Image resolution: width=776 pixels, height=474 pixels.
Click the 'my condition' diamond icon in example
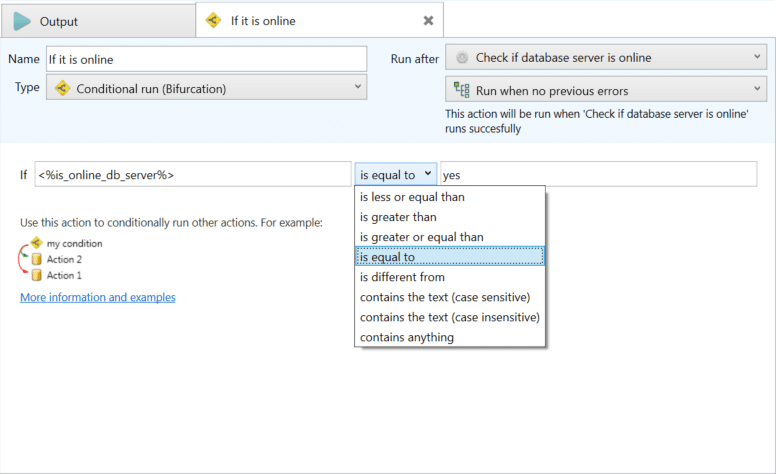click(37, 242)
